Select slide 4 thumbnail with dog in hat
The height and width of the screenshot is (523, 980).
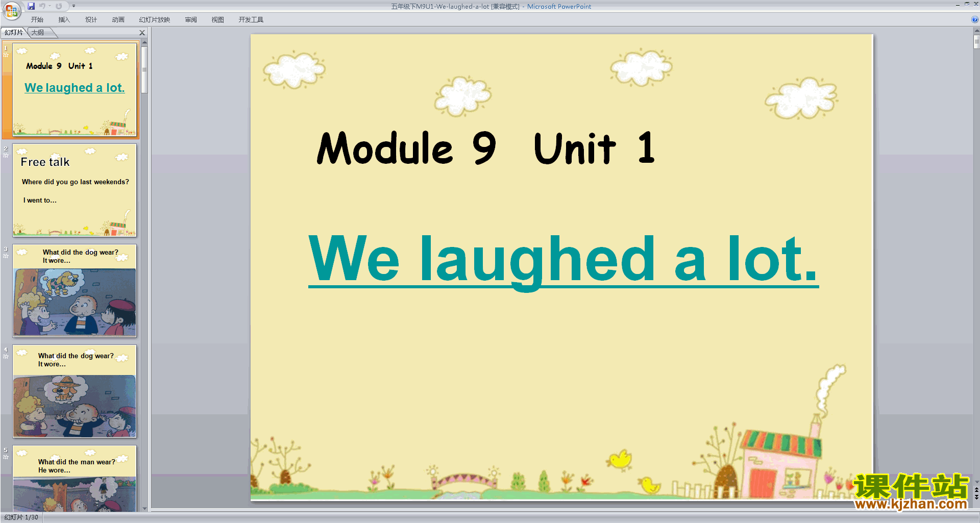(x=75, y=391)
